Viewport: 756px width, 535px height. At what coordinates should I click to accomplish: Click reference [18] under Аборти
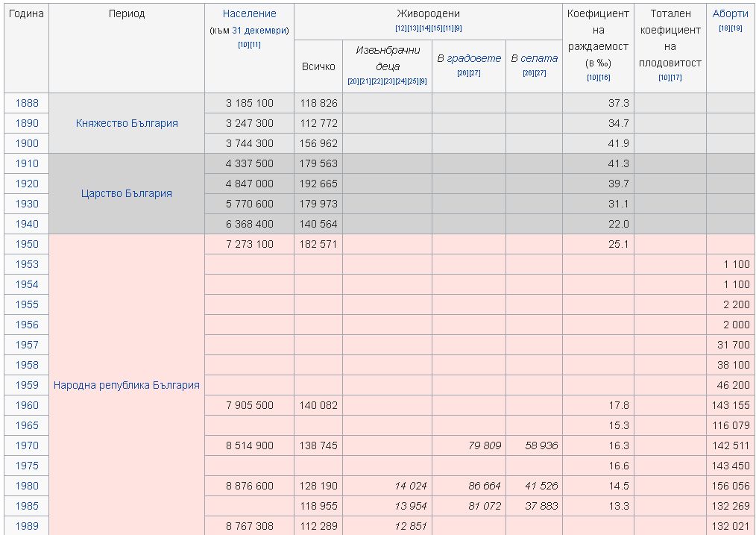[724, 28]
